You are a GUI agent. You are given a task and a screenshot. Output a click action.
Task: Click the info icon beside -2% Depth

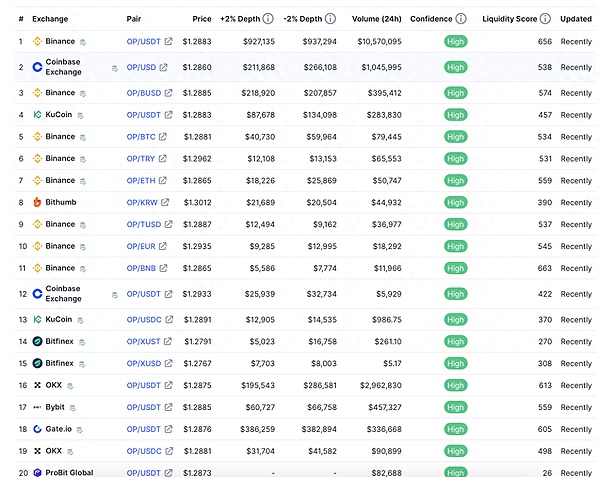pyautogui.click(x=330, y=19)
